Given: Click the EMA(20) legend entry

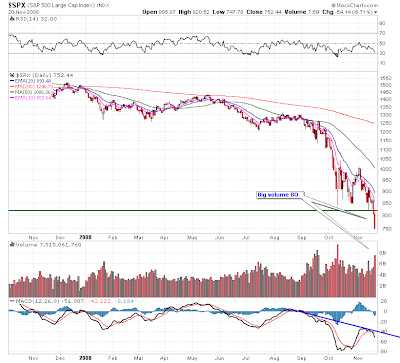Looking at the screenshot, I should coord(33,81).
